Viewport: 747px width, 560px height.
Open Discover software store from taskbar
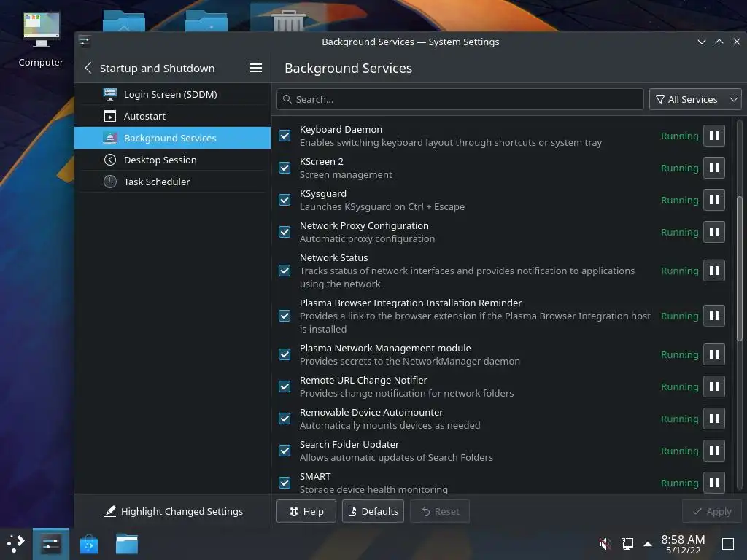pos(88,544)
